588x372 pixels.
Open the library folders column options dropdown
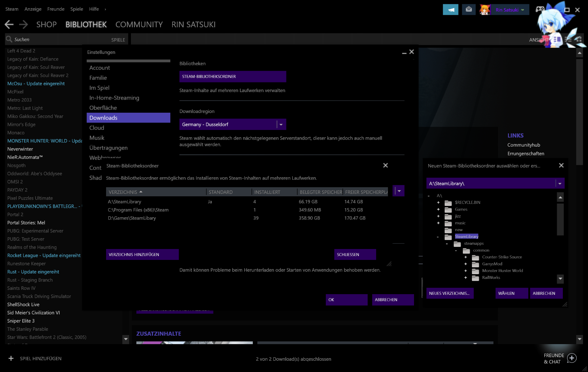click(x=399, y=191)
